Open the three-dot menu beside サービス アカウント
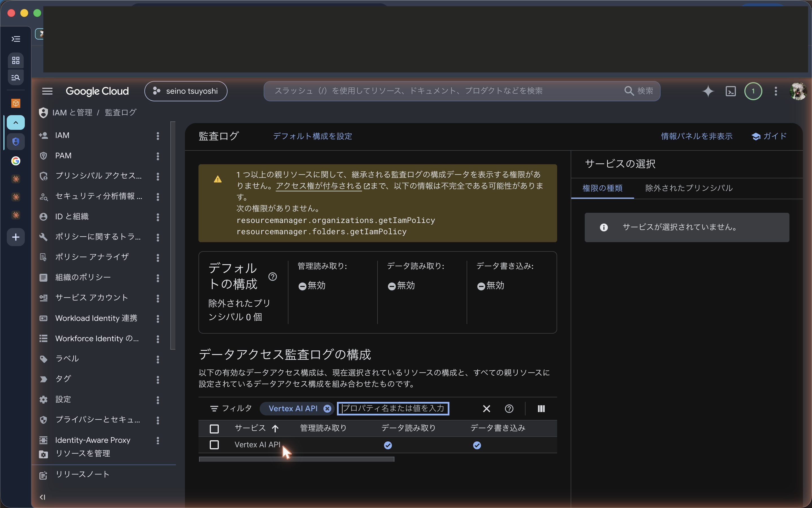This screenshot has width=812, height=508. point(158,298)
